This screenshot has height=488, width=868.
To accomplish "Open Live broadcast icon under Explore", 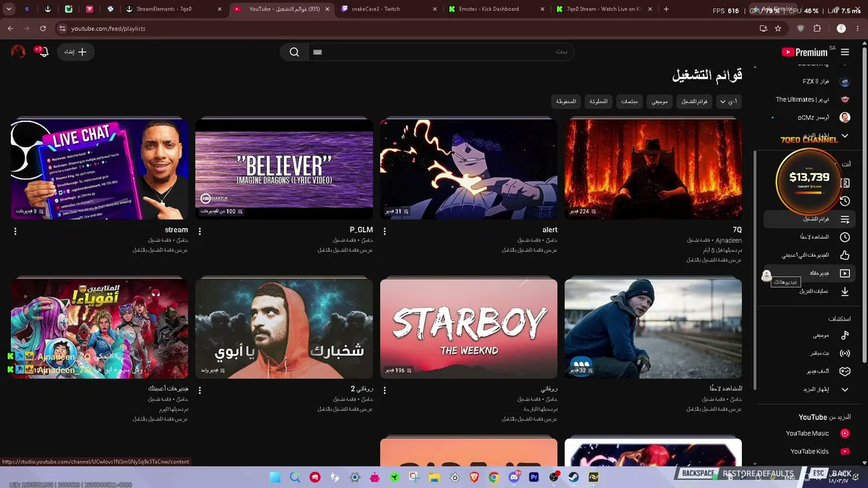I will pyautogui.click(x=845, y=353).
